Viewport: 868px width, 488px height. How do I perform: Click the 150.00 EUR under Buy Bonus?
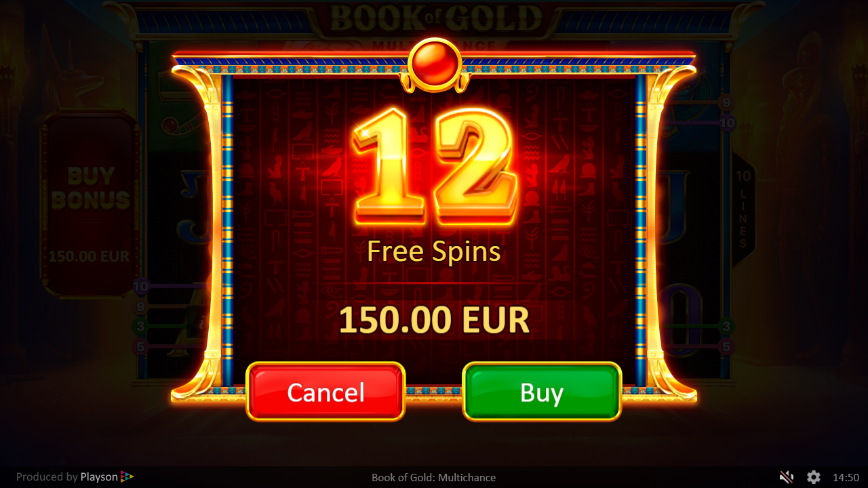click(89, 257)
